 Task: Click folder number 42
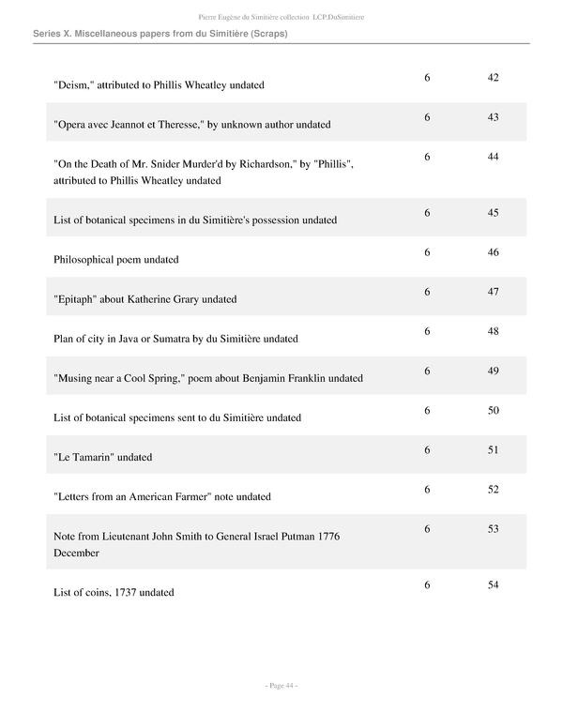493,77
